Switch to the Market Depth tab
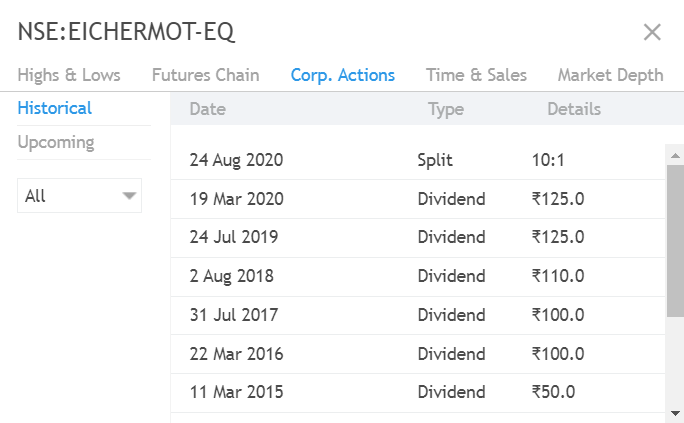 click(610, 75)
